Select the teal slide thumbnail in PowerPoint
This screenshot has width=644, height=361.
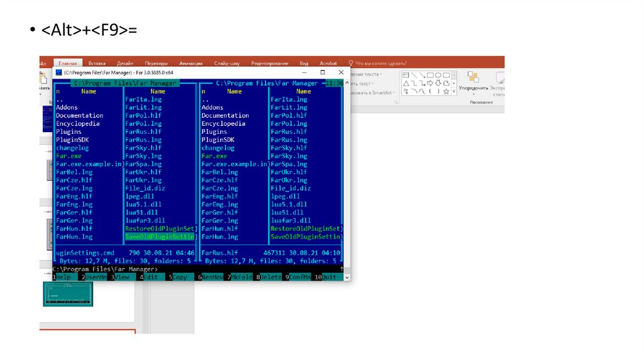pos(68,294)
